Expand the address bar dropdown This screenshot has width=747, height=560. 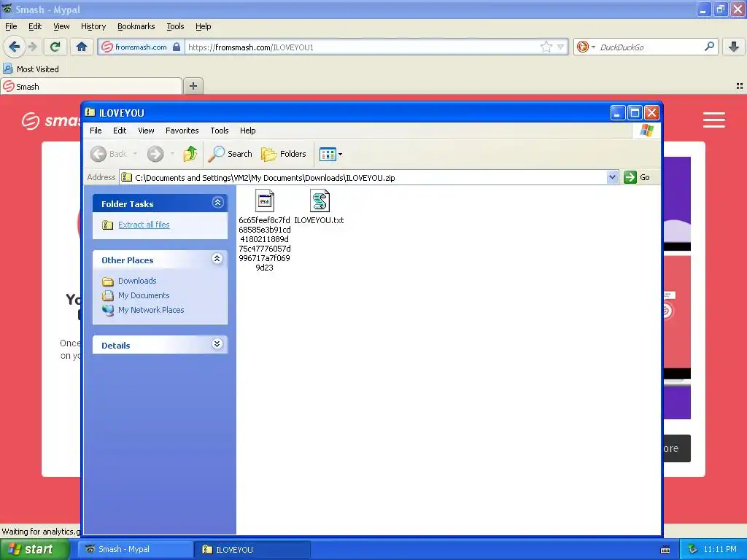point(612,178)
